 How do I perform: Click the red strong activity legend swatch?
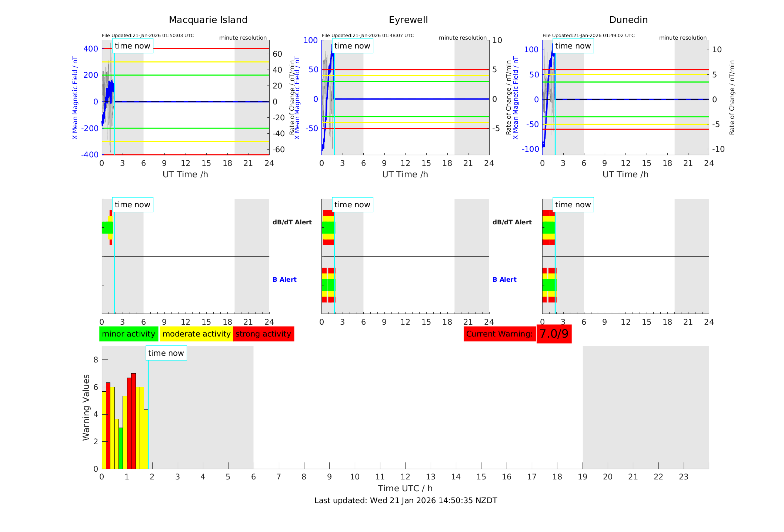point(263,334)
